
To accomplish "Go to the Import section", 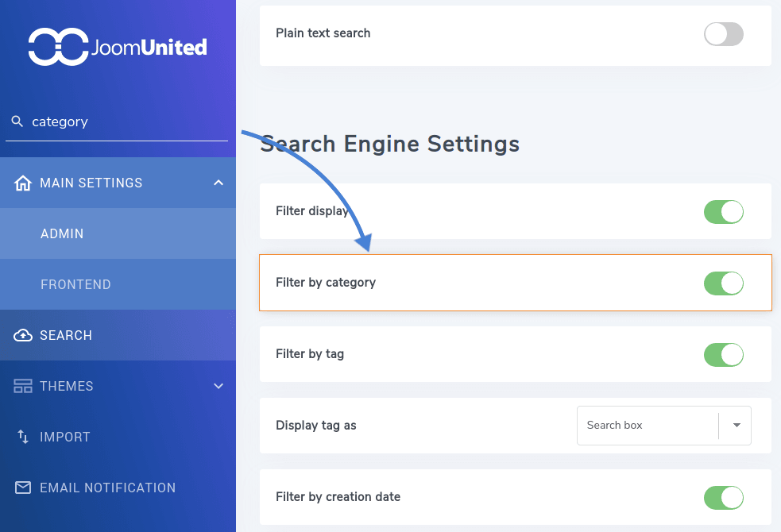I will point(65,437).
